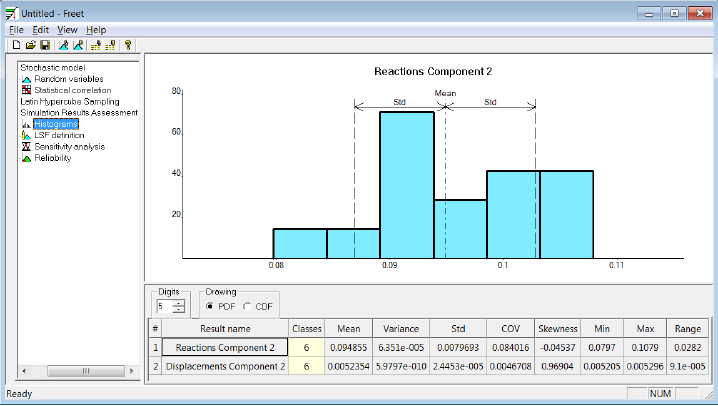Click the Sensitivity analysis icon
The width and height of the screenshot is (718, 406).
coord(26,146)
